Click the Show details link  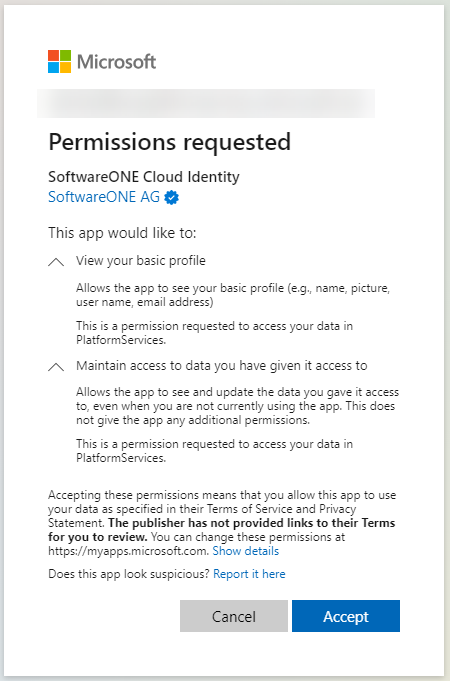point(245,551)
